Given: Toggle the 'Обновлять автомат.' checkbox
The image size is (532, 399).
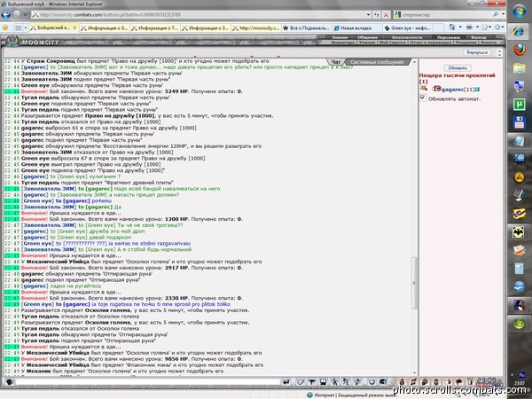Looking at the screenshot, I should click(423, 98).
